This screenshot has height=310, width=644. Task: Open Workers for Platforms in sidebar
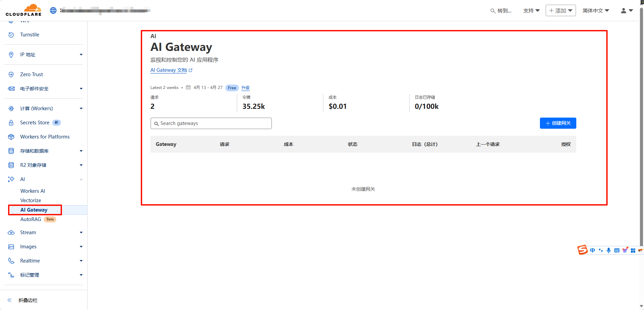45,137
